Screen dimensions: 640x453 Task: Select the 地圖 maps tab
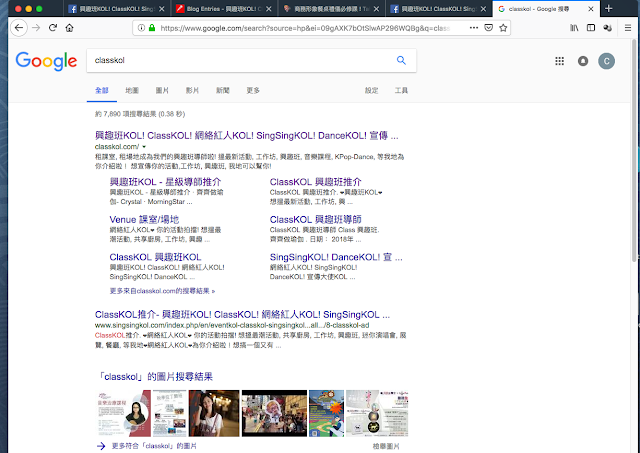pos(132,91)
